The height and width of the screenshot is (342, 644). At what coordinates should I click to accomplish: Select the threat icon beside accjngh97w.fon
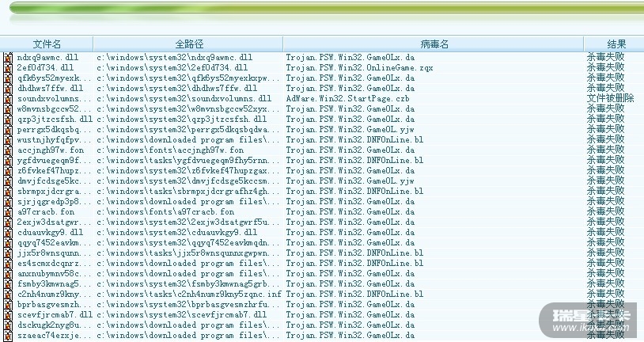(8, 150)
